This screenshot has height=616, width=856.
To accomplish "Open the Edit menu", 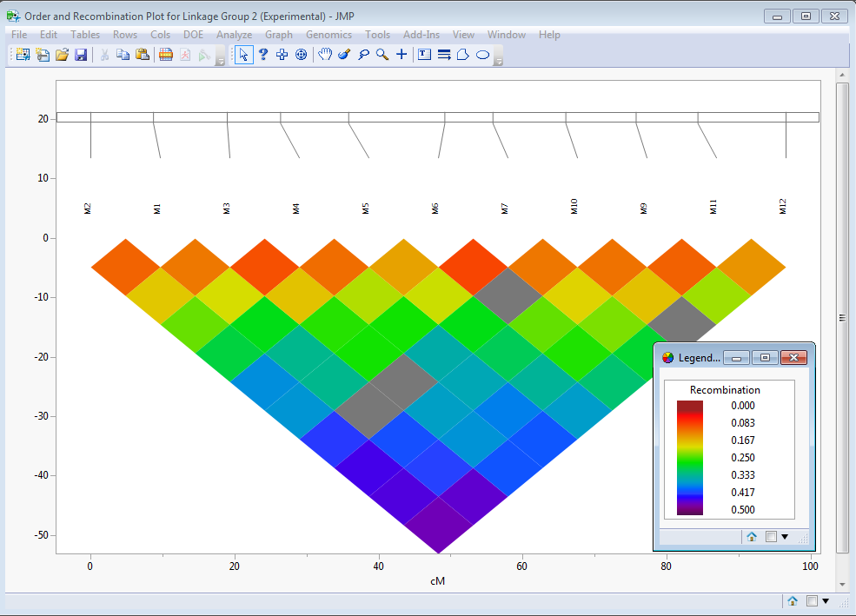I will point(49,35).
